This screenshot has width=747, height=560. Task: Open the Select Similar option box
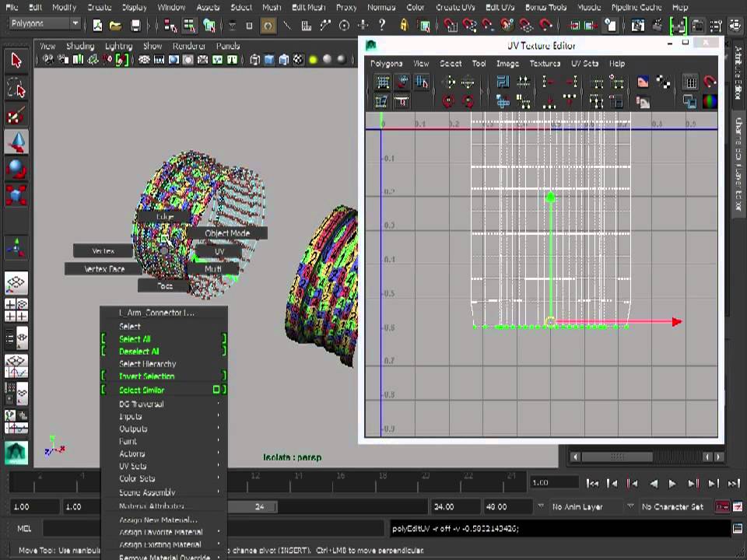tap(216, 390)
